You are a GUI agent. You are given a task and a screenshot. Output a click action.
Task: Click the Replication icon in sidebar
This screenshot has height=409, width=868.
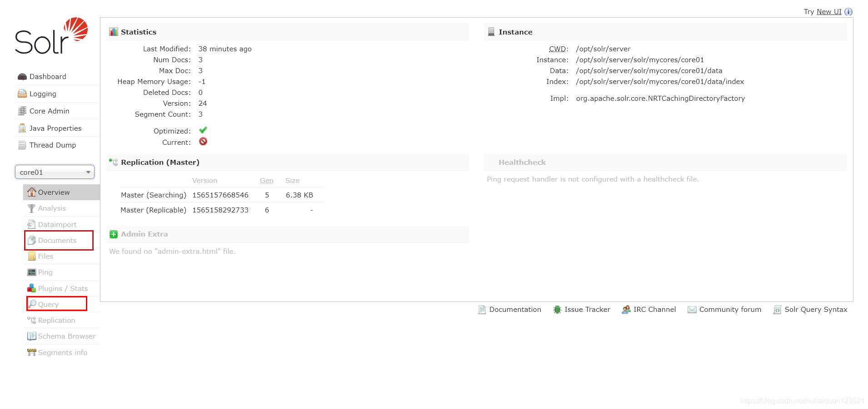tap(31, 320)
